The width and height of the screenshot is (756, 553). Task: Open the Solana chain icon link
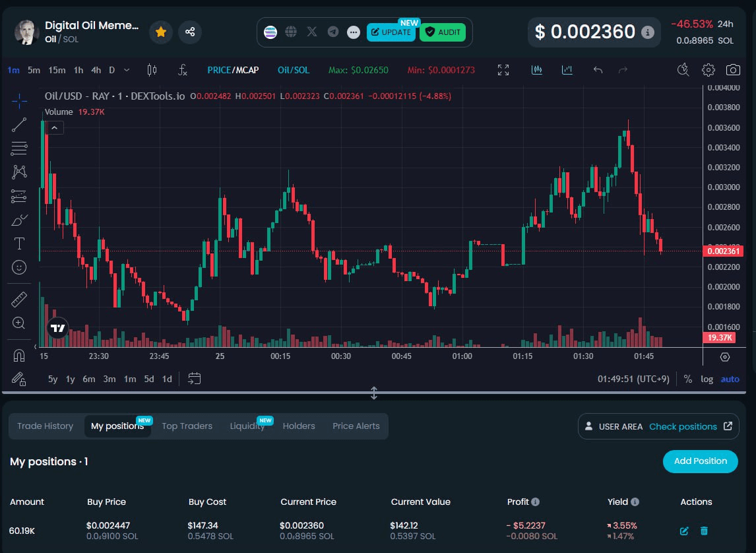tap(270, 32)
